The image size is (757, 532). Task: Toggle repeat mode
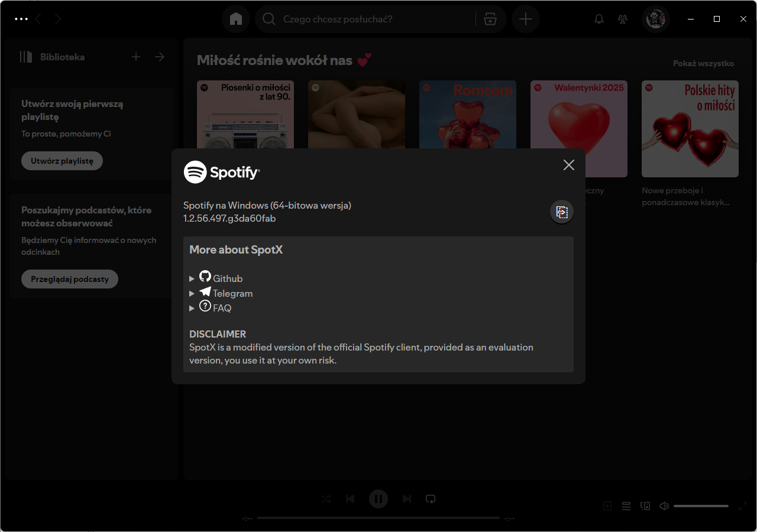(431, 499)
